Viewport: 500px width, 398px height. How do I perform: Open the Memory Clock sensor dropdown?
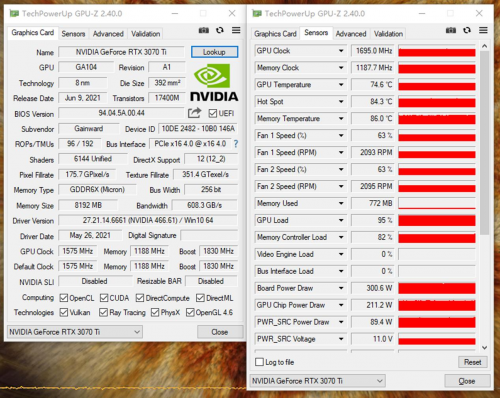[341, 68]
